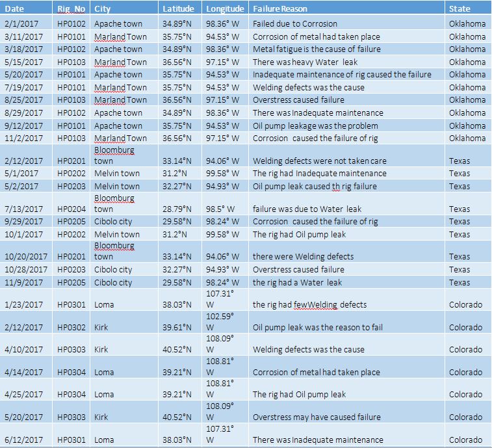
Task: Select 'The rig had Inadequate maintenance' cell
Action: (346, 174)
